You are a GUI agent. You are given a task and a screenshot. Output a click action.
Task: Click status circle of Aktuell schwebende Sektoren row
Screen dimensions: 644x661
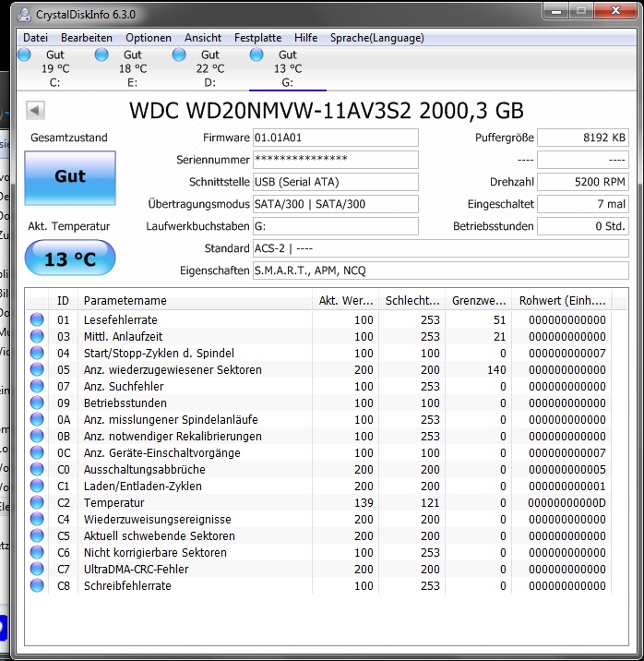click(37, 535)
